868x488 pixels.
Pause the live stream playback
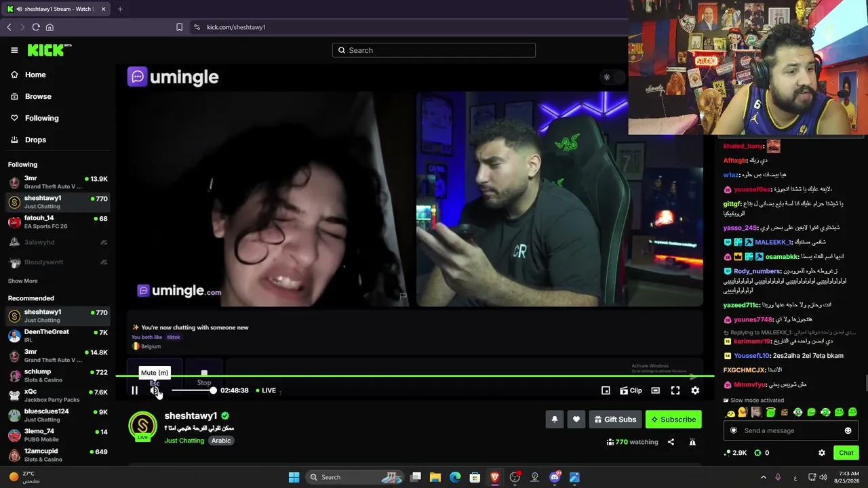pyautogui.click(x=134, y=390)
